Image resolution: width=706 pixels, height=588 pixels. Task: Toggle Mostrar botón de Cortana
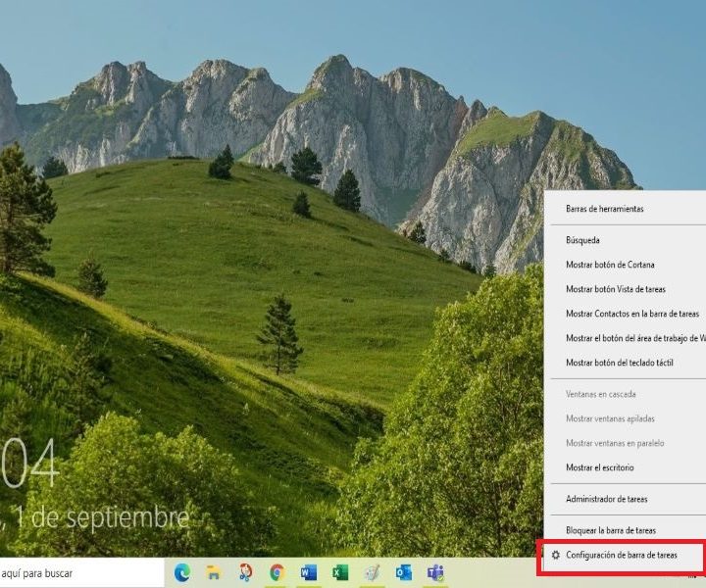click(x=625, y=265)
